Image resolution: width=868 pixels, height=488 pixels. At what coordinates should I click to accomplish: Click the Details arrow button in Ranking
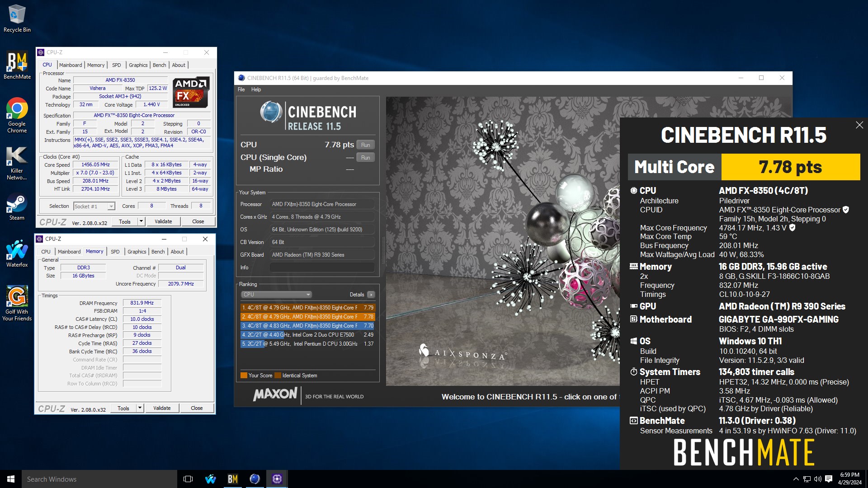click(x=371, y=295)
